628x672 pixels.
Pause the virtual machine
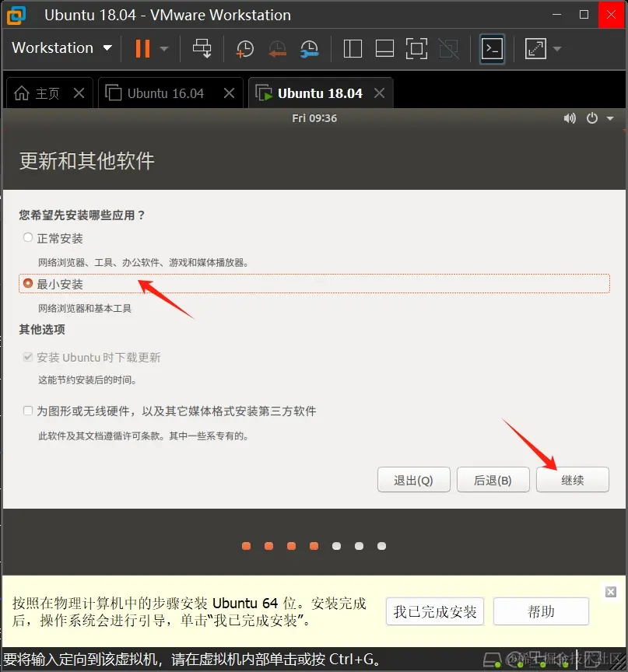[142, 48]
